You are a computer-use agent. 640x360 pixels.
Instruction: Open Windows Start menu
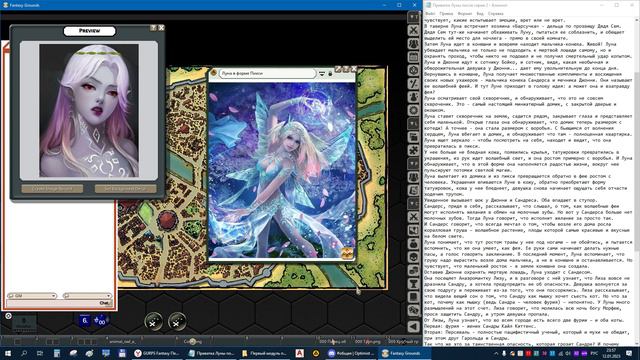click(7, 353)
